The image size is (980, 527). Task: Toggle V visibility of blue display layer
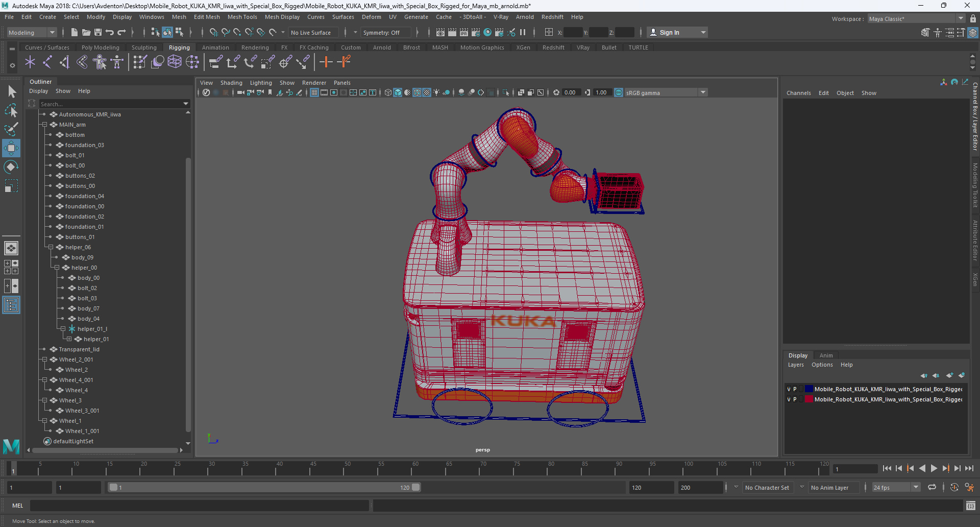(x=789, y=389)
